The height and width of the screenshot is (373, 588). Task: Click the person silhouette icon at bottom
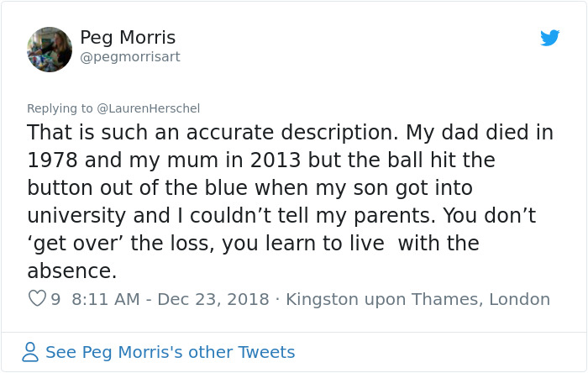tap(30, 352)
